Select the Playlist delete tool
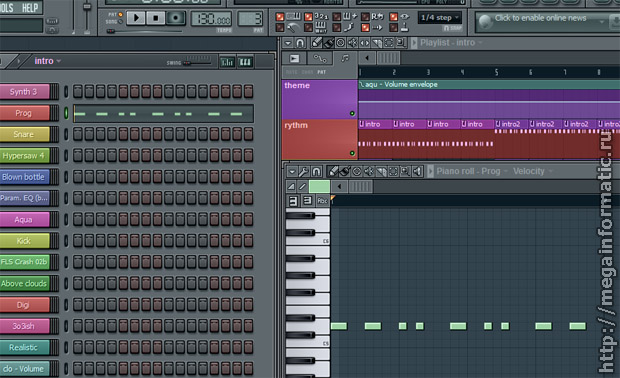Viewport: 620px width, 378px height. 340,42
